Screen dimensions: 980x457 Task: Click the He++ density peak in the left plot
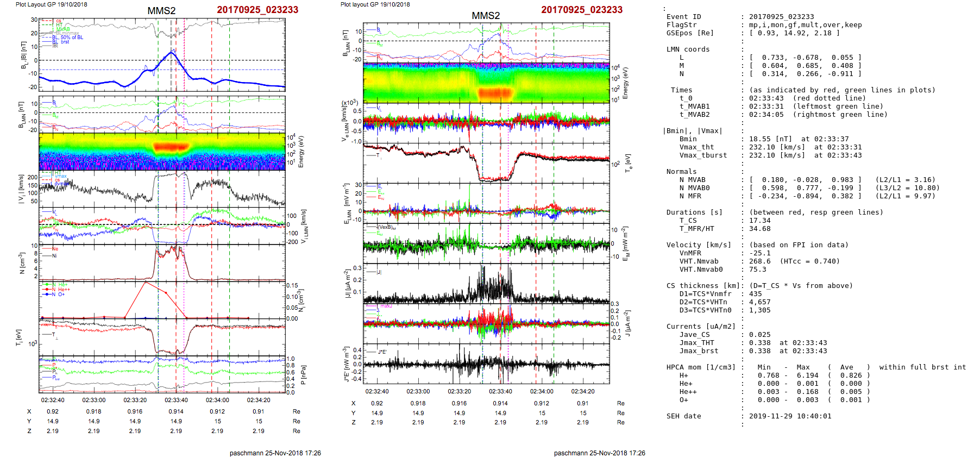(x=146, y=283)
